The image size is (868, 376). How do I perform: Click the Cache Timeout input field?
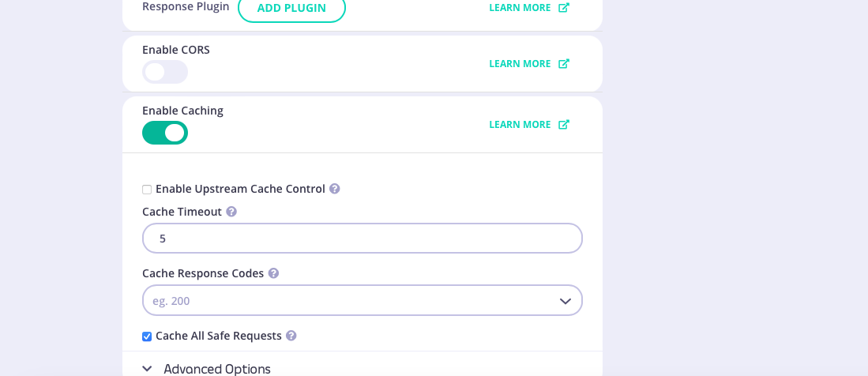click(362, 239)
